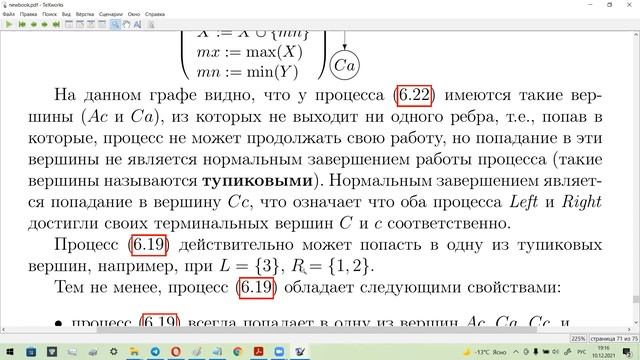Screen dimensions: 640x360
Task: Open the Поиск menu
Action: point(49,14)
